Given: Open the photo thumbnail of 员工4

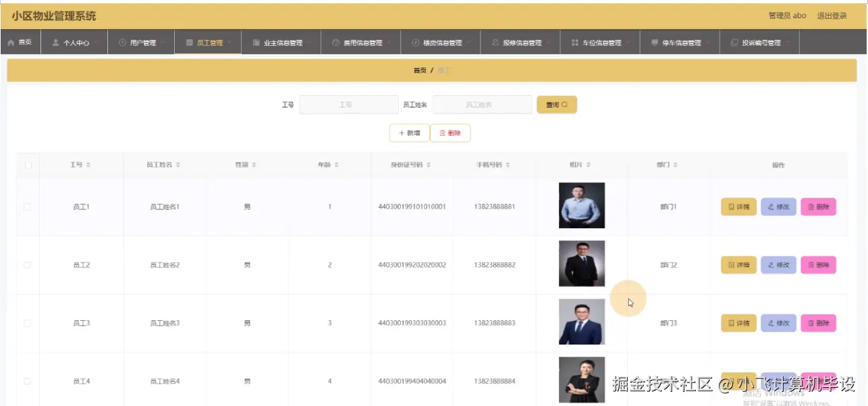Looking at the screenshot, I should (582, 380).
